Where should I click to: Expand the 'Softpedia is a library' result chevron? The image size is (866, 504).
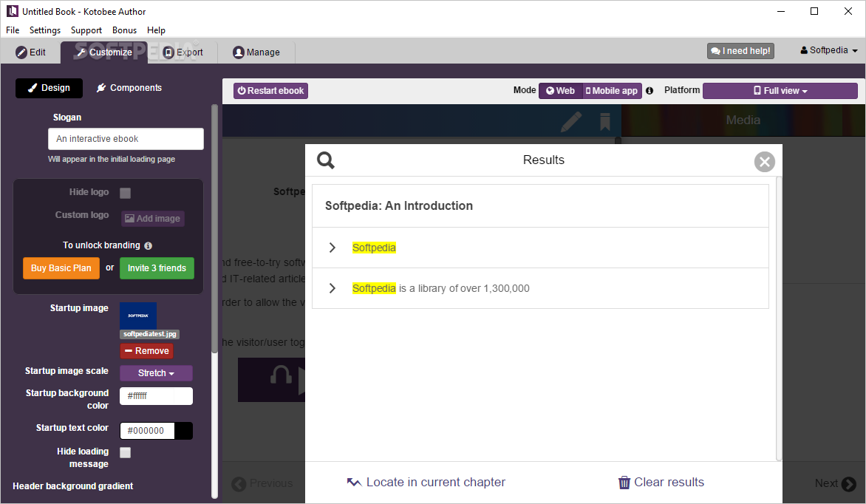pos(333,288)
